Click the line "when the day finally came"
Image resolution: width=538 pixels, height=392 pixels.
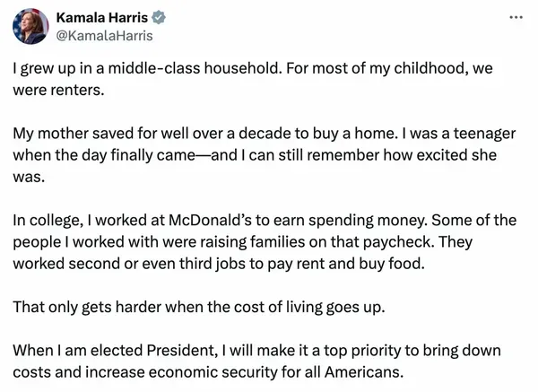click(x=255, y=155)
